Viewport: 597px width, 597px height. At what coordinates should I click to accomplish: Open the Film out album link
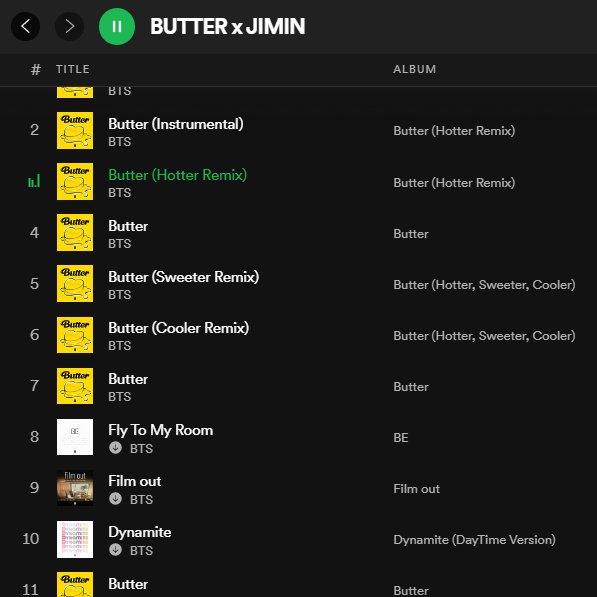[417, 489]
